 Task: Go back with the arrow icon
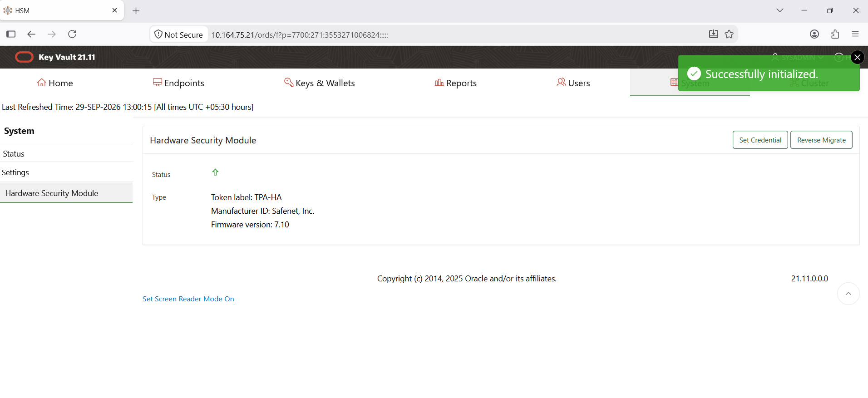(x=31, y=34)
